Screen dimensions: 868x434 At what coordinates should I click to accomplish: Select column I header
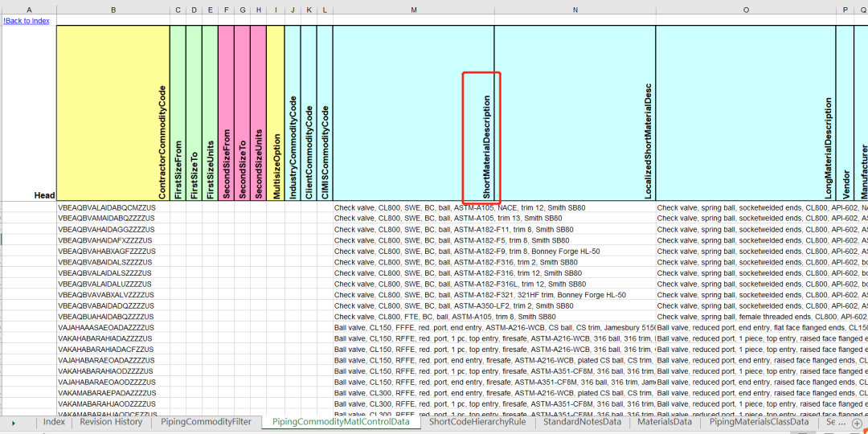tap(275, 10)
